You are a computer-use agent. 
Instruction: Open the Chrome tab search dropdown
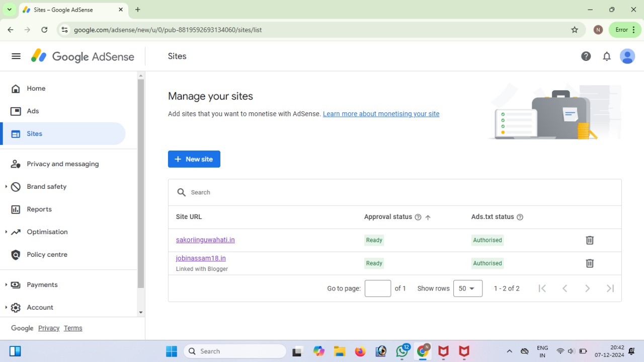click(x=9, y=10)
